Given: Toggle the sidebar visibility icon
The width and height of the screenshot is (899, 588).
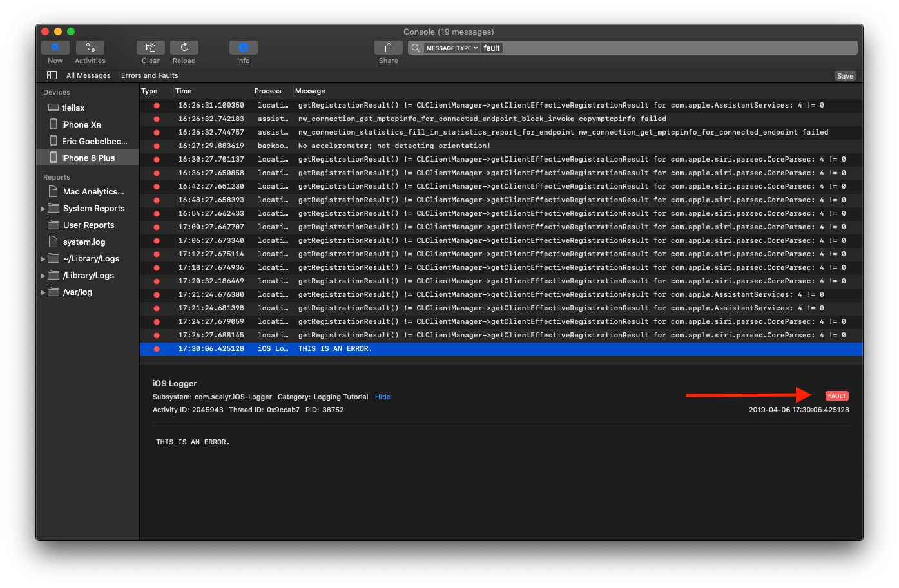Looking at the screenshot, I should 52,75.
